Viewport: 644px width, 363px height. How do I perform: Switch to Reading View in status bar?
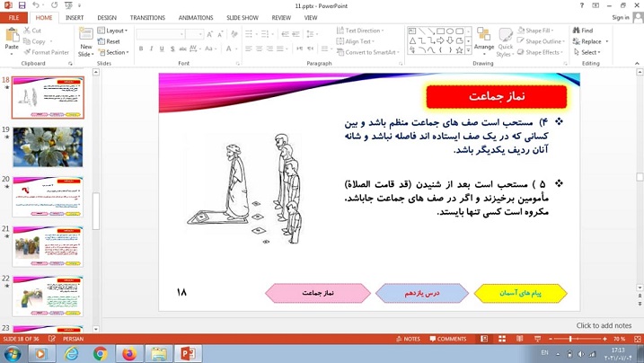[x=519, y=339]
